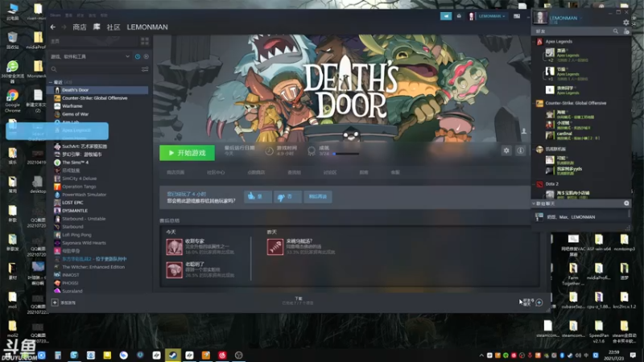Image resolution: width=644 pixels, height=362 pixels.
Task: Click the forward arrow next to 商店
Action: (64, 27)
